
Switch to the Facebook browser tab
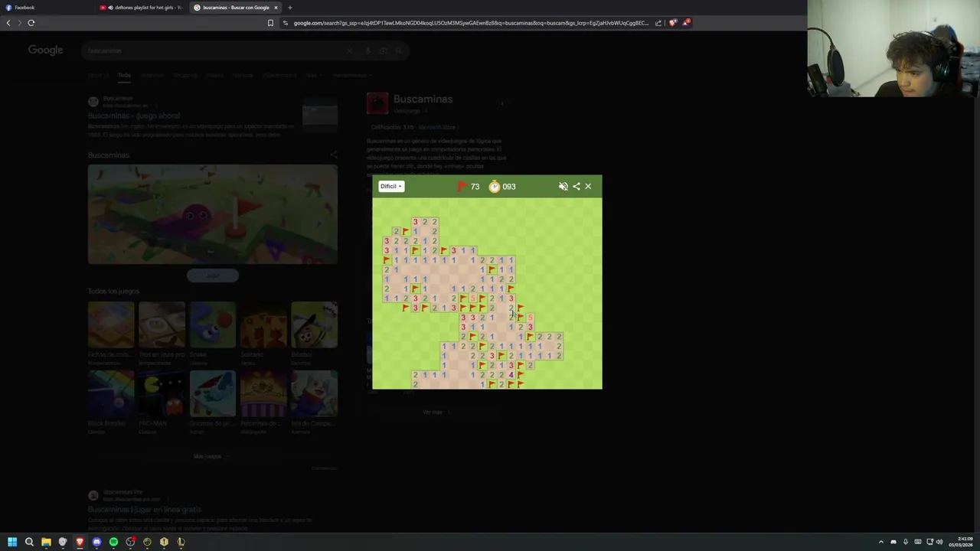(x=46, y=8)
